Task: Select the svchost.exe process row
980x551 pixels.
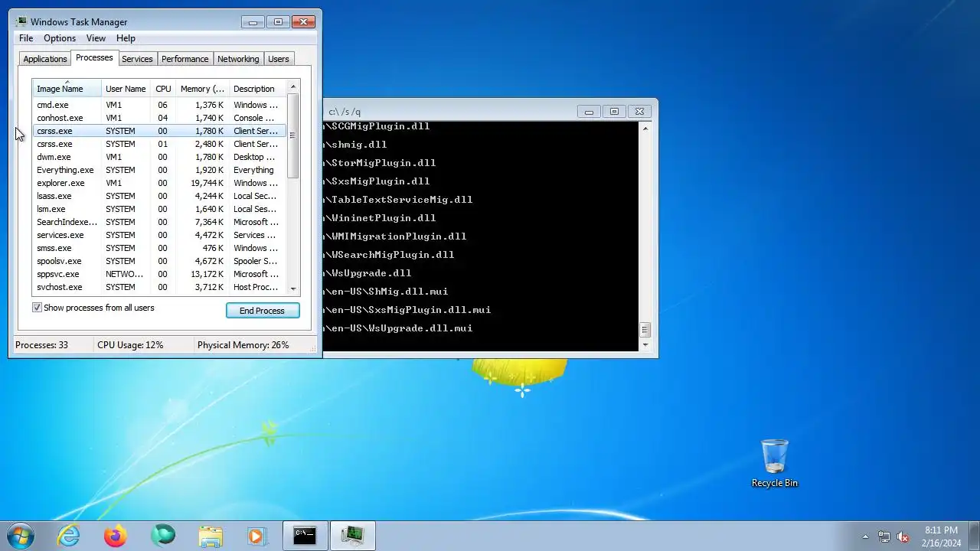Action: 159,287
